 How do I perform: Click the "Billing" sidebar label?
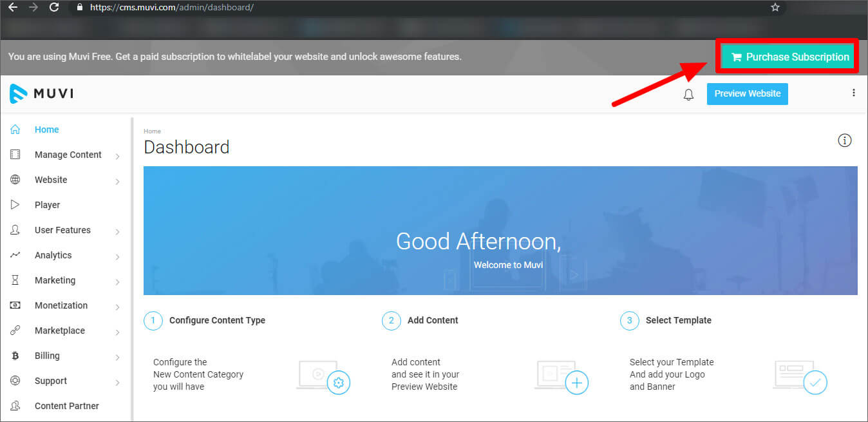point(47,356)
